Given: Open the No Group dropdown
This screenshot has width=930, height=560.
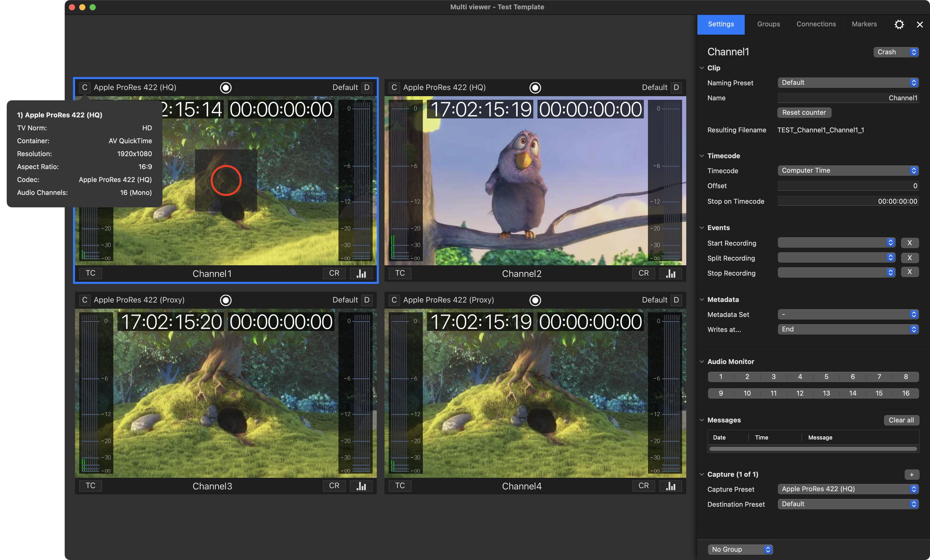Looking at the screenshot, I should click(740, 549).
